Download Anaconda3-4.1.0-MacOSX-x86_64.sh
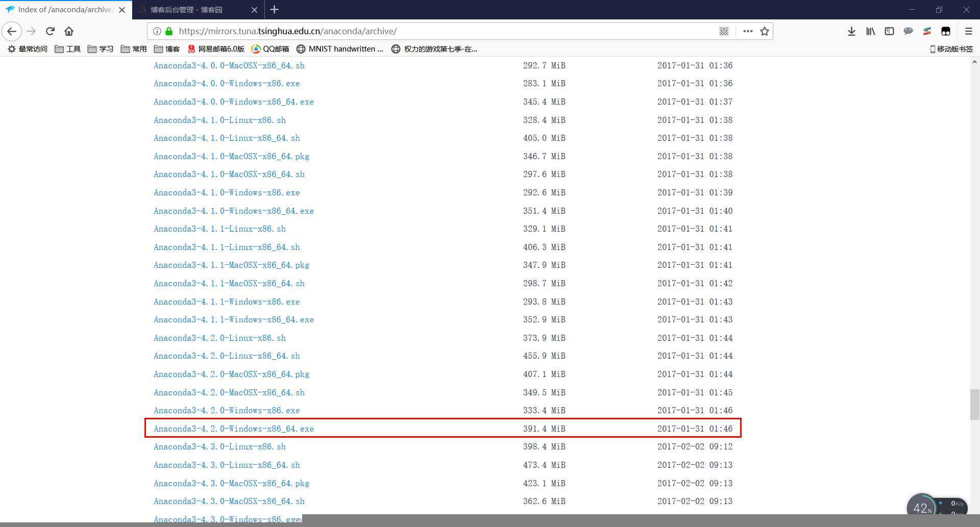This screenshot has height=527, width=980. tap(229, 174)
